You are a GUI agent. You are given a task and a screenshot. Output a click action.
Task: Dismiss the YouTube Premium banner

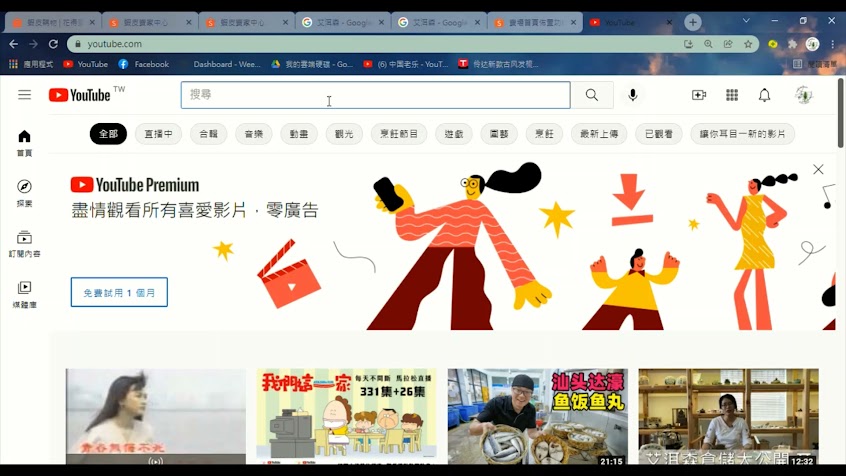(818, 169)
